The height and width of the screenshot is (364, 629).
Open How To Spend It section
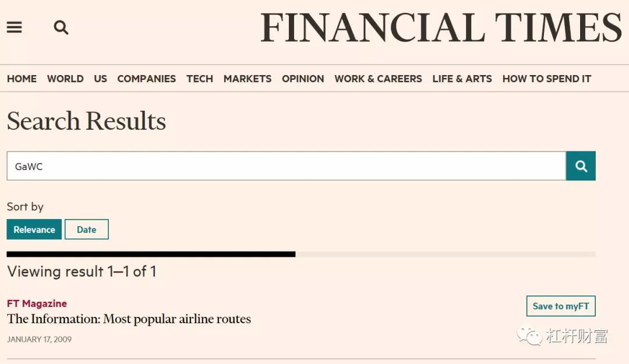(546, 79)
